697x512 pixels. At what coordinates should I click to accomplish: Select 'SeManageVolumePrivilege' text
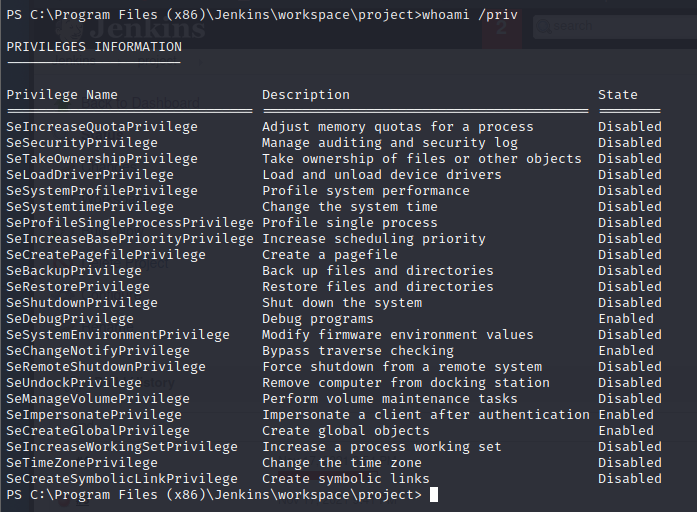coord(98,399)
